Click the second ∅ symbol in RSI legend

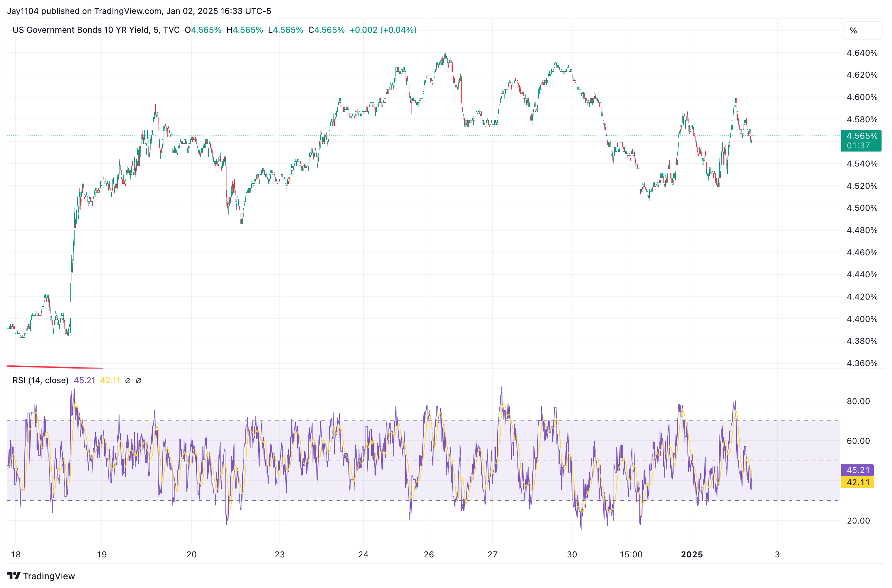138,381
